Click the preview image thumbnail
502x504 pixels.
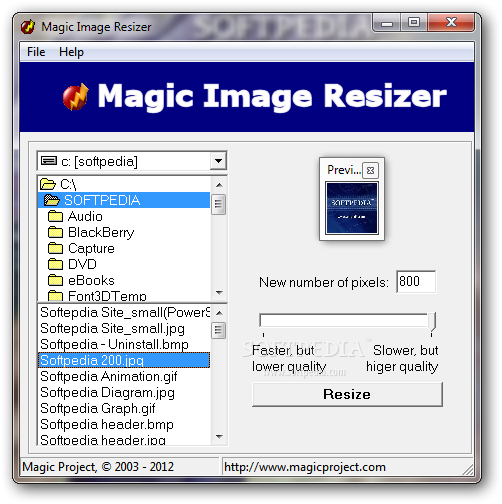pos(352,208)
